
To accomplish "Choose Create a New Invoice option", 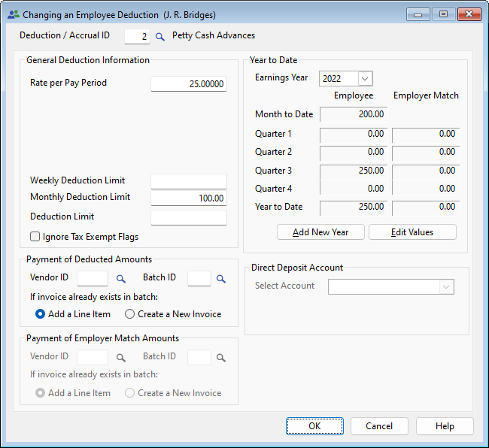I will coord(130,314).
